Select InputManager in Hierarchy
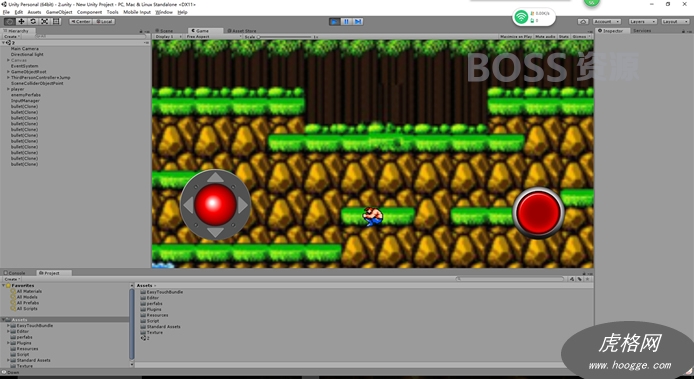Viewport: 694px width, 379px height. pyautogui.click(x=25, y=101)
